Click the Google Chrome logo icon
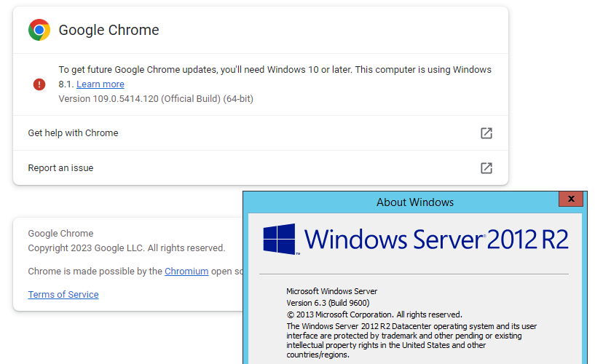The width and height of the screenshot is (595, 364). tap(39, 30)
